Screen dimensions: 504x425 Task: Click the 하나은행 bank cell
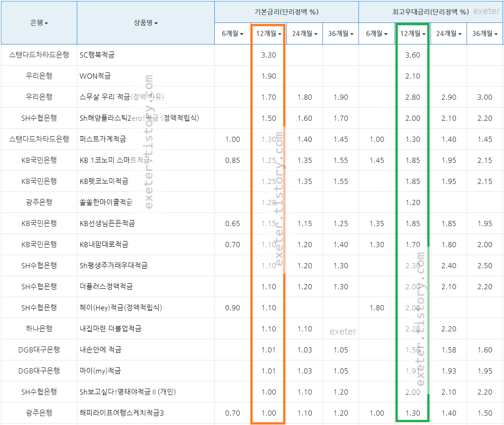pyautogui.click(x=39, y=329)
